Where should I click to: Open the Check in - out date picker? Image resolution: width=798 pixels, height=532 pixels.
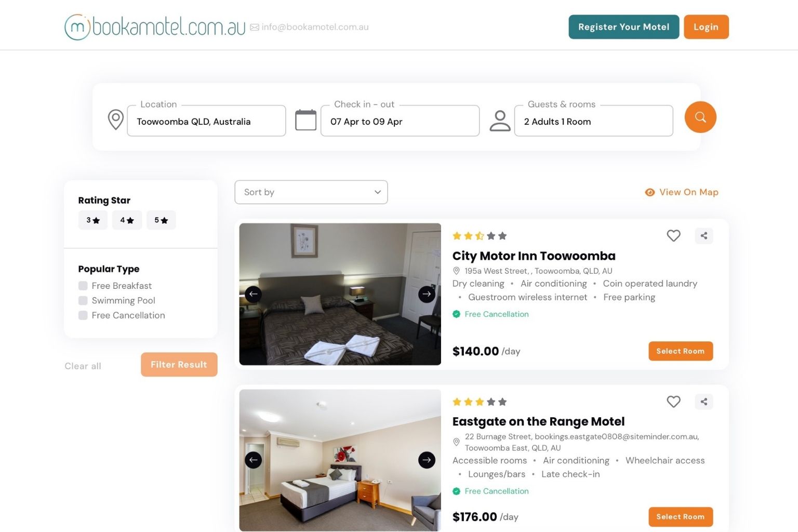(400, 121)
